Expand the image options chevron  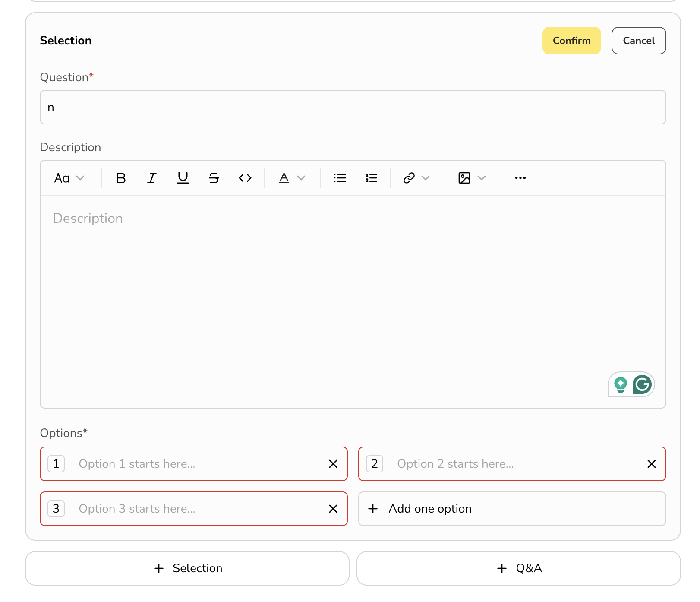(482, 178)
